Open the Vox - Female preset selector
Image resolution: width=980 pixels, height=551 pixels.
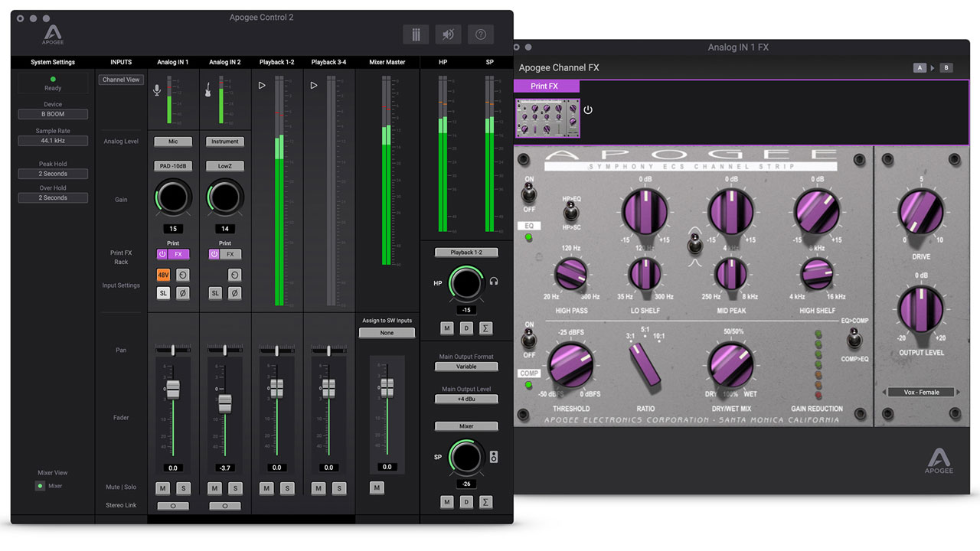tap(921, 392)
